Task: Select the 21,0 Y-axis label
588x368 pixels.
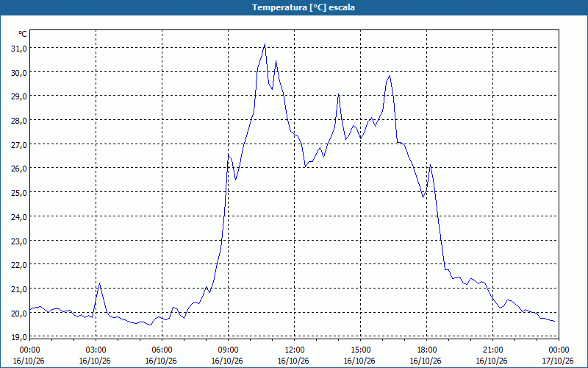Action: tap(19, 289)
